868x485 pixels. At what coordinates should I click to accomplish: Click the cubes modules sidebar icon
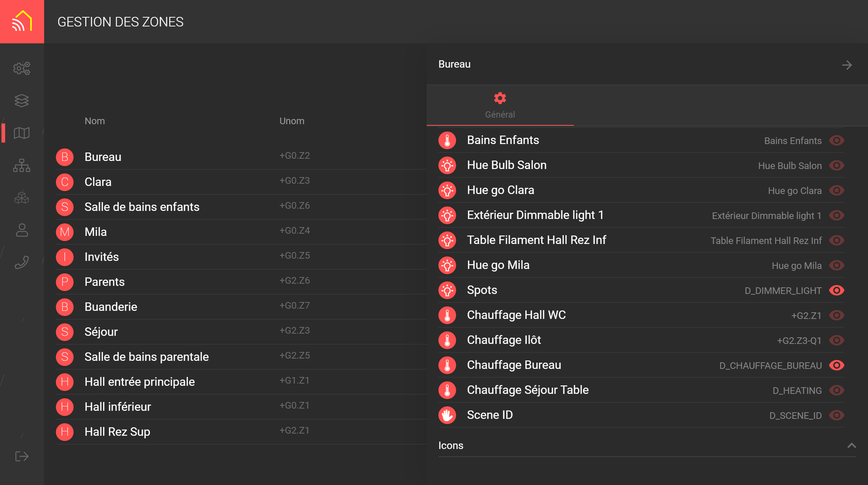coord(22,198)
